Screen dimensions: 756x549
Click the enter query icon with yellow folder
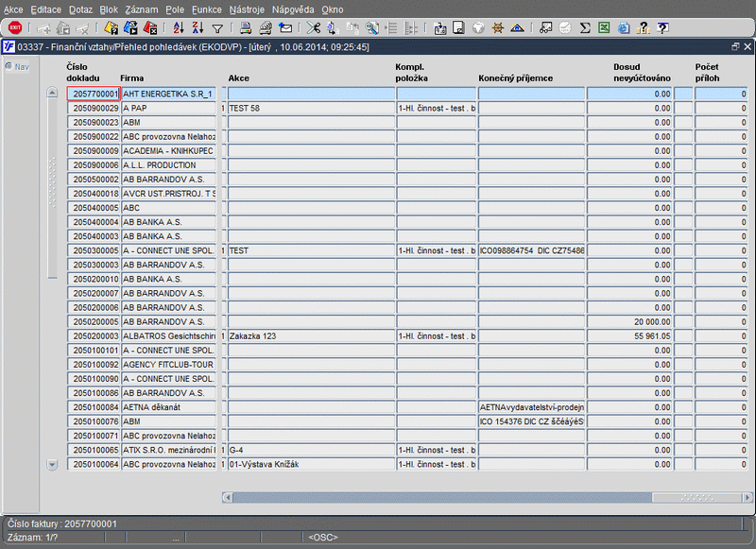[x=111, y=28]
